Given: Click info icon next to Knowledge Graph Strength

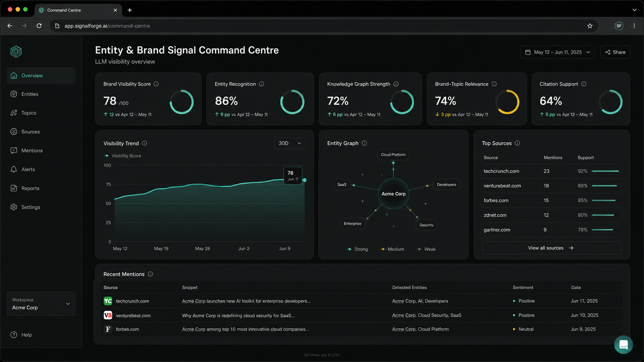Looking at the screenshot, I should (x=396, y=84).
